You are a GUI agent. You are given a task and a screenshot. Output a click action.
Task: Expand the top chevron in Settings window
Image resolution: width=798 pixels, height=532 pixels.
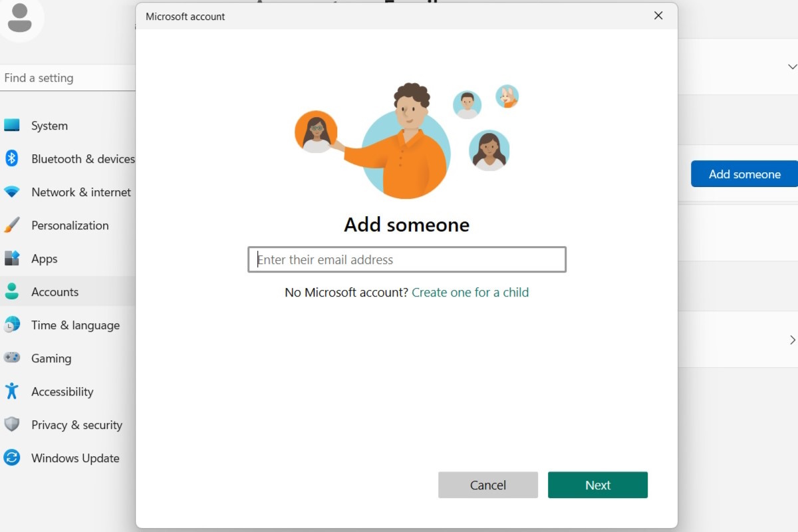tap(792, 66)
